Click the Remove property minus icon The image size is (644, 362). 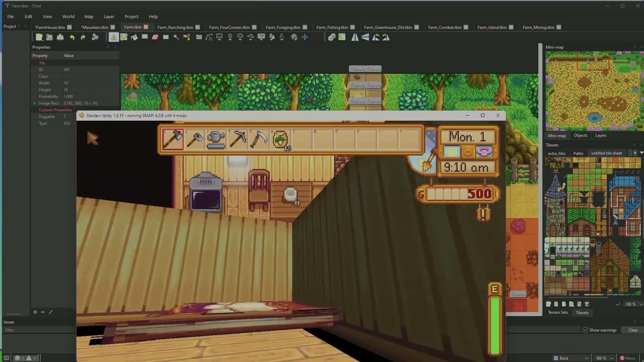(43, 312)
